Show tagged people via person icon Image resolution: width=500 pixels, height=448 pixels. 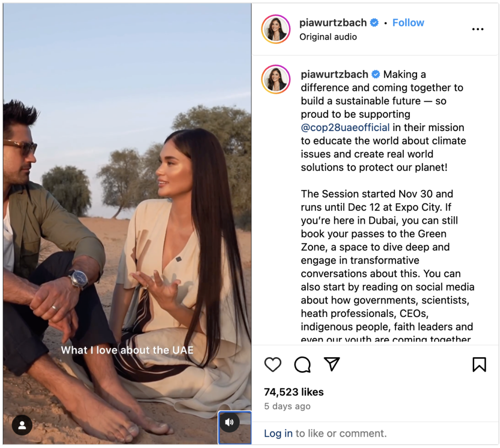pyautogui.click(x=22, y=425)
